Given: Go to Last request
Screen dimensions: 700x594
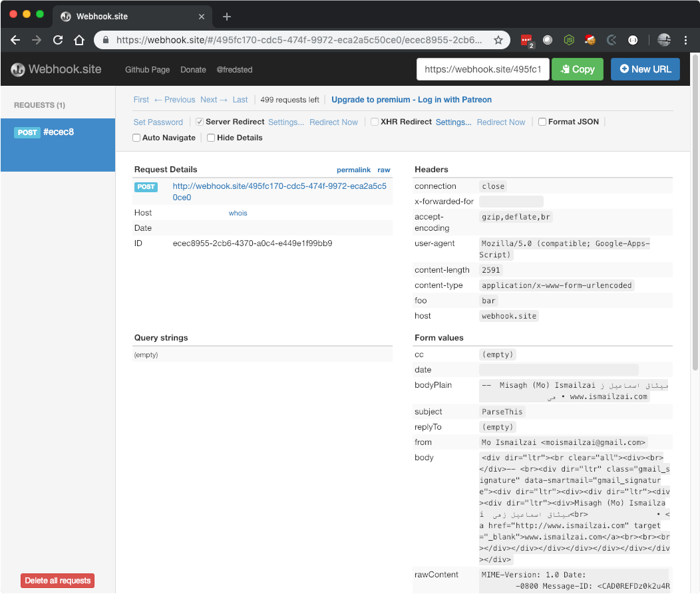Looking at the screenshot, I should [x=240, y=100].
